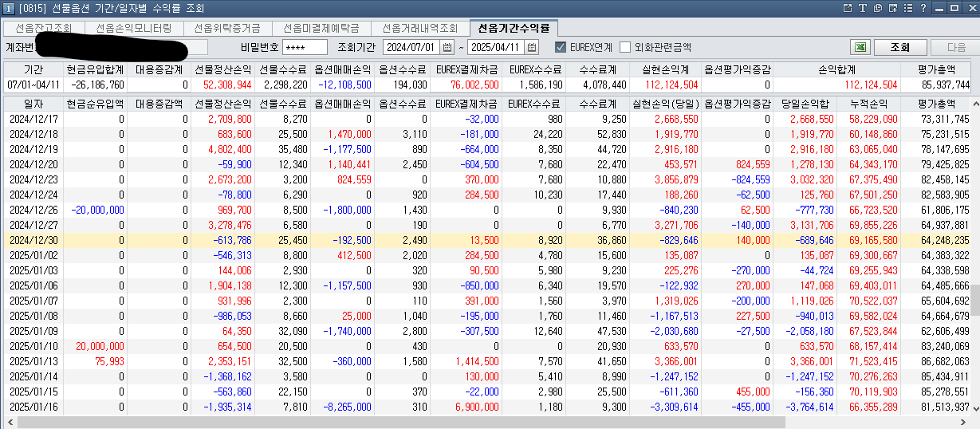Switch to the 선옵잔고조회 tab

click(43, 28)
